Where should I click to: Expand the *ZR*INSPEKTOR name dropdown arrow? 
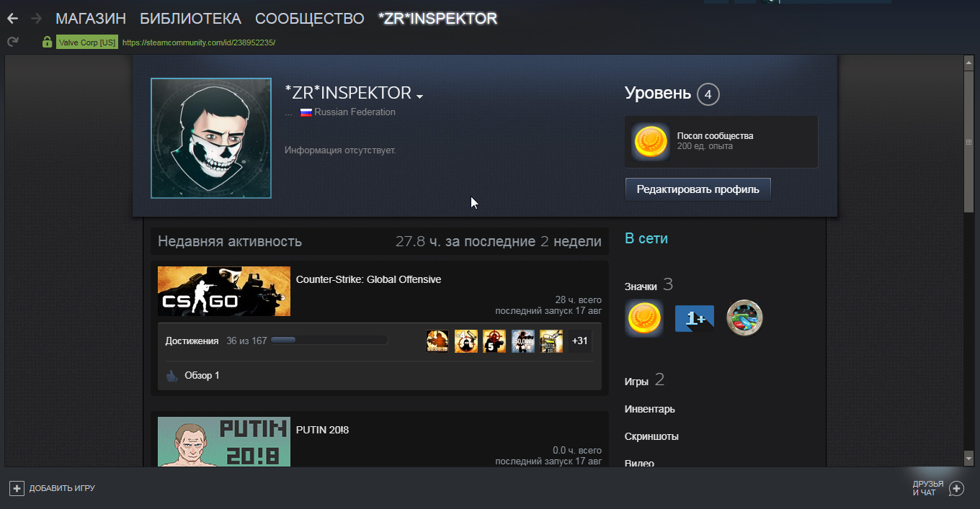click(x=419, y=96)
